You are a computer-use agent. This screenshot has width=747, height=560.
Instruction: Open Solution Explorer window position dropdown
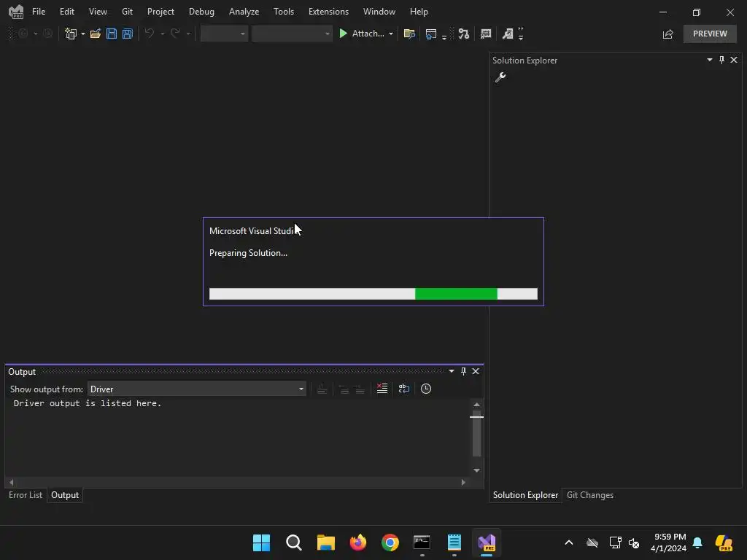(x=709, y=60)
